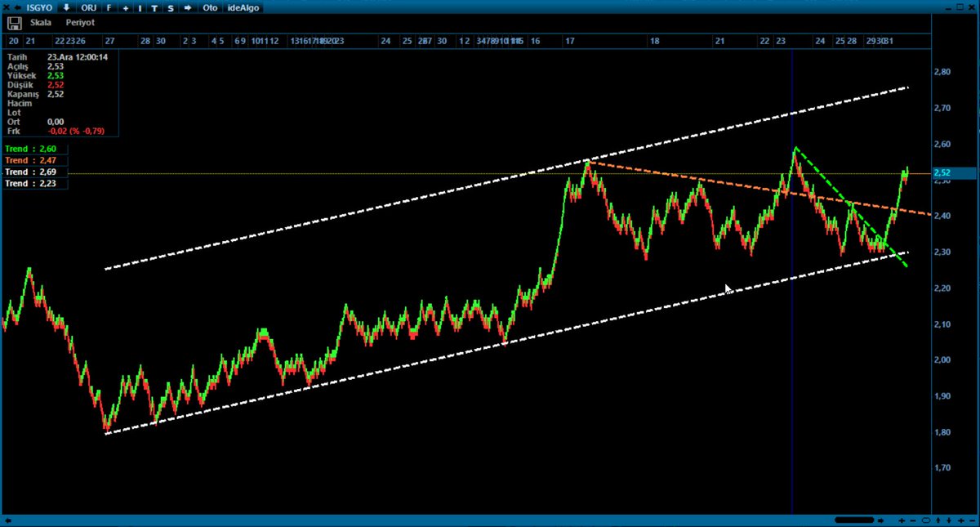Screen dimensions: 980x527
Task: Click the first plus icon in bottom bar
Action: point(902,520)
